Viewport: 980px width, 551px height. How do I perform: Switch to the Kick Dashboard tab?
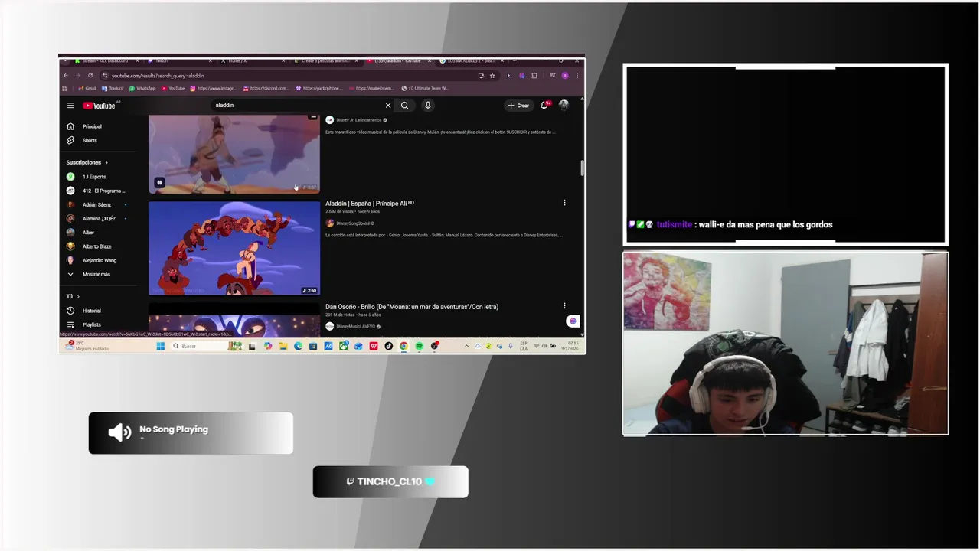tap(105, 60)
